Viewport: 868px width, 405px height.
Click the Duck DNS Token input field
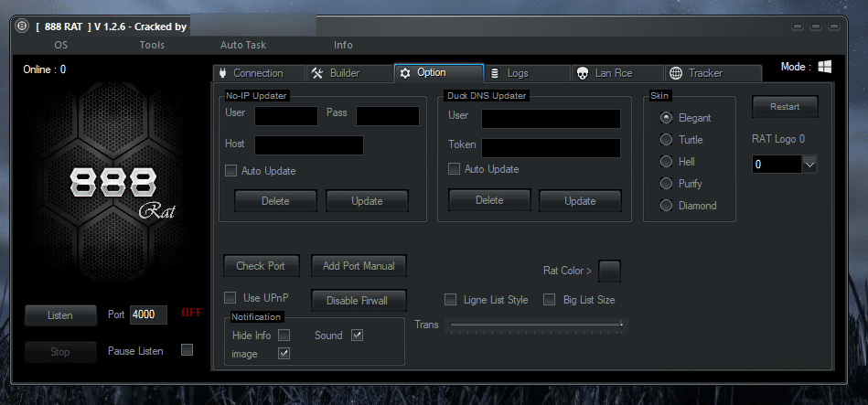coord(551,148)
